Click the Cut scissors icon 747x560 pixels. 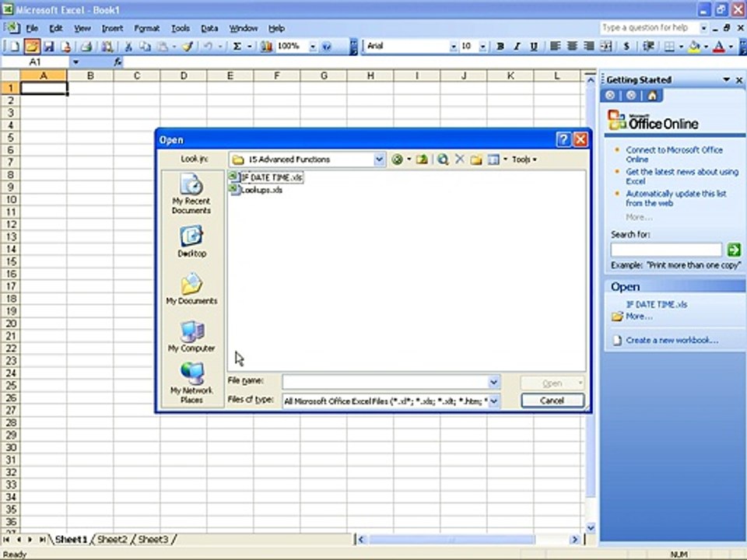point(128,46)
